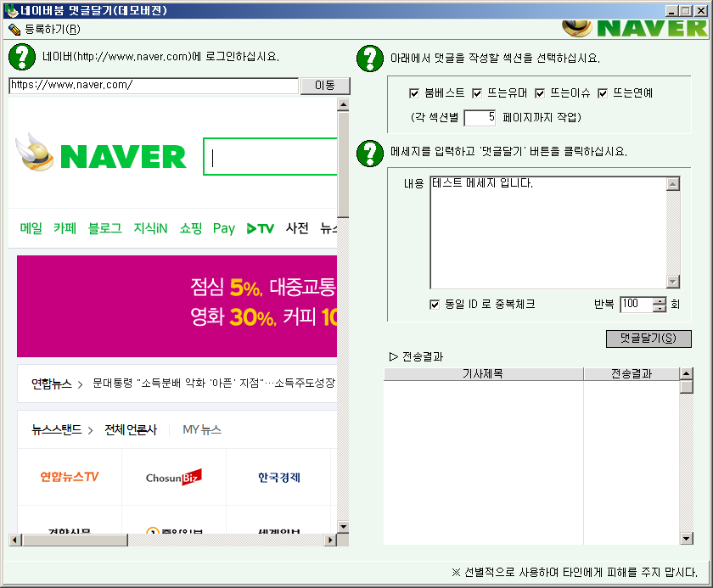
Task: Open the 메일 tab on Naver page
Action: (x=31, y=228)
